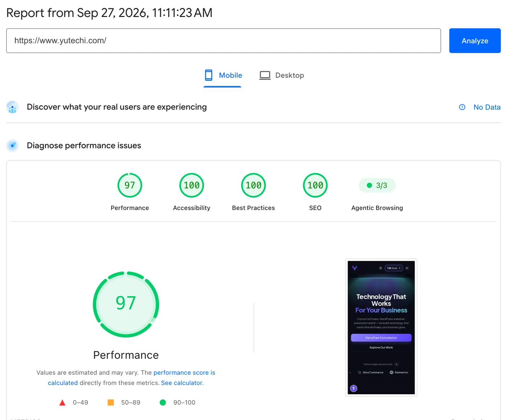Click the '50–89' score range text
Viewport: 507px width, 420px height.
tap(131, 403)
